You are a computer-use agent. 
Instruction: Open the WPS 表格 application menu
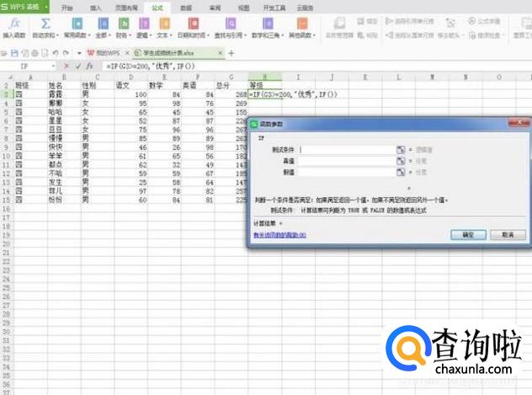coord(24,7)
